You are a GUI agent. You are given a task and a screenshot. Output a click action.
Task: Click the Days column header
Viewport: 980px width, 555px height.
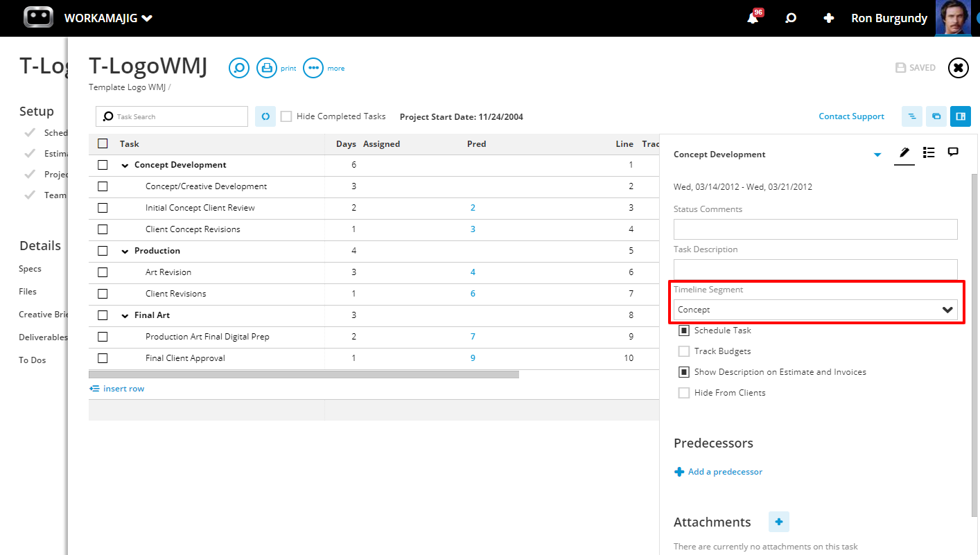click(346, 144)
